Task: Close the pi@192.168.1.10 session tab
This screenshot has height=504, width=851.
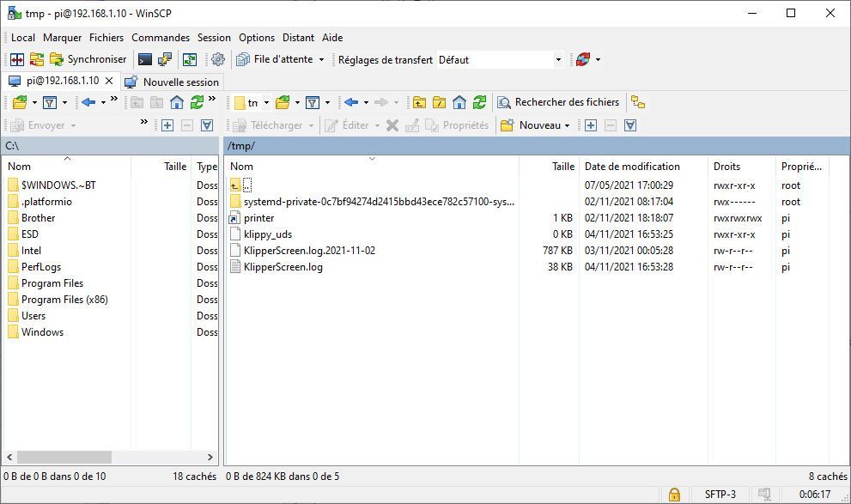Action: click(x=109, y=81)
